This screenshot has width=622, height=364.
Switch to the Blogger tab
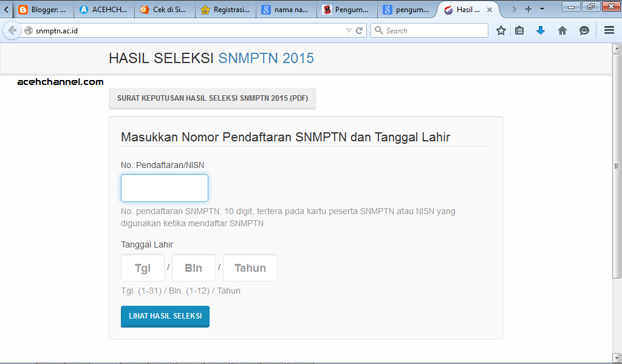(x=44, y=10)
